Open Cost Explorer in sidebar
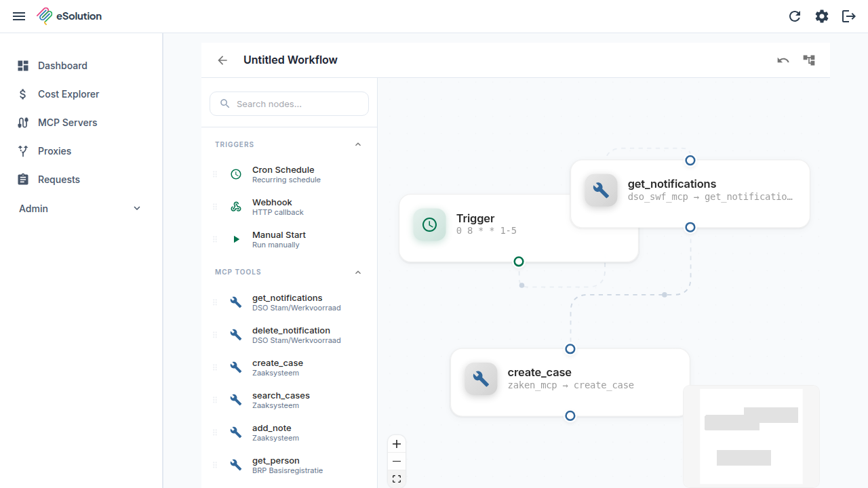Screen dimensions: 868x488 coord(81,94)
